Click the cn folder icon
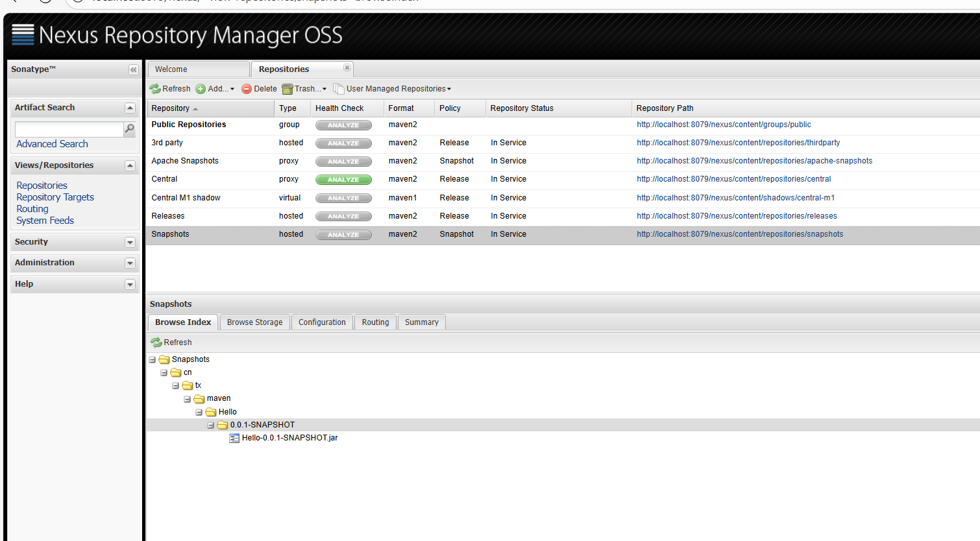 [x=176, y=372]
